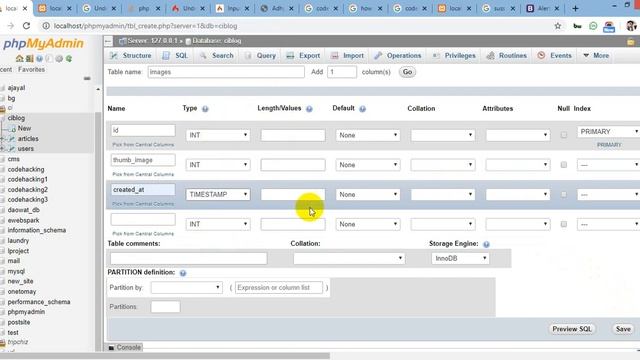Click the articles table icon

pos(12,139)
